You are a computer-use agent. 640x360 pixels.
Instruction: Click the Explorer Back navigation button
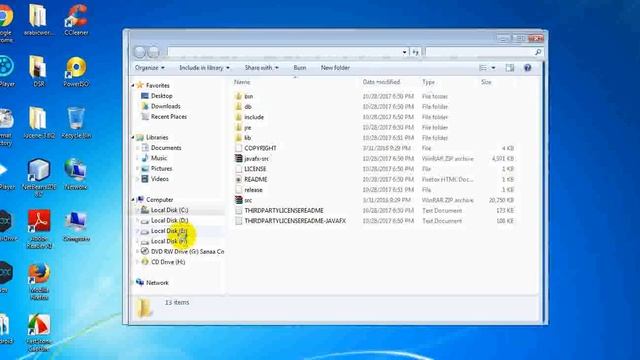(140, 52)
